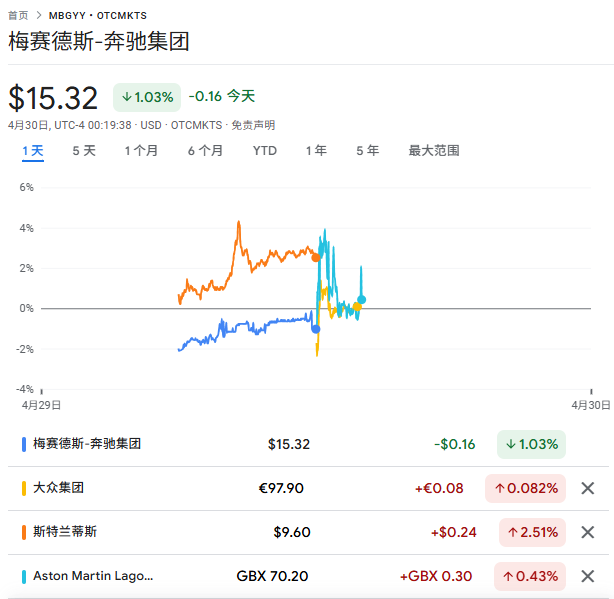Screen dimensions: 614x599
Task: Click the 梅赛德斯-奔驰集团 page title
Action: coord(99,41)
